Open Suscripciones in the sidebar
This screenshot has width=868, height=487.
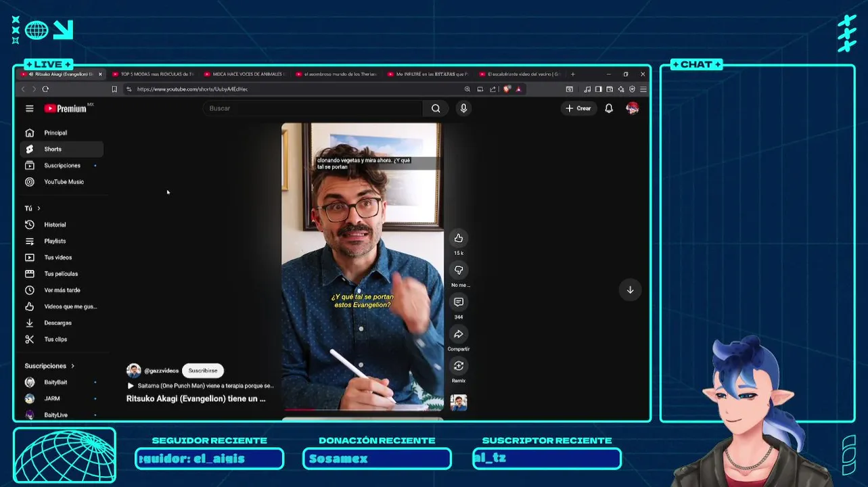pos(62,166)
